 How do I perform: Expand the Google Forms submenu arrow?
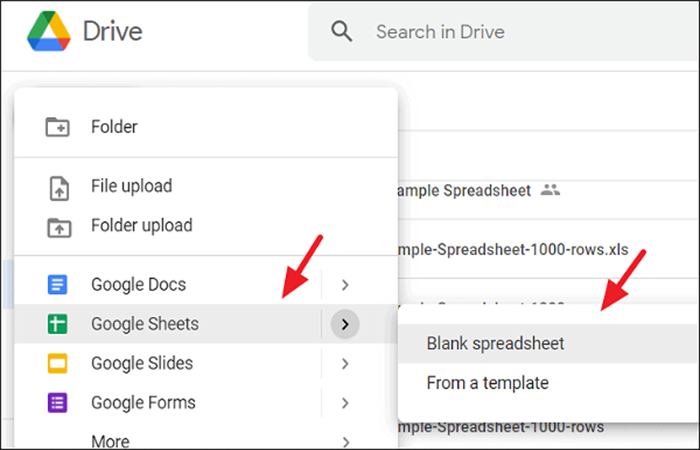[345, 403]
